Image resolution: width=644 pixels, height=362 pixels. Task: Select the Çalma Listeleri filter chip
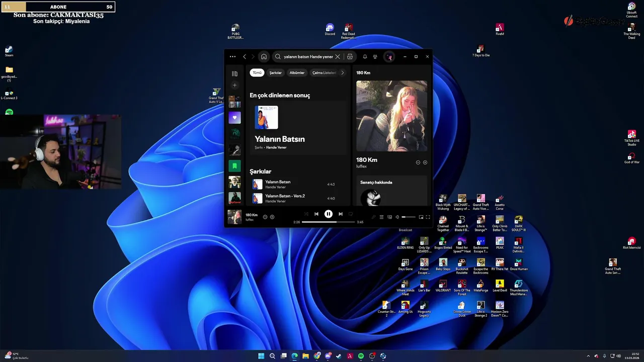pyautogui.click(x=324, y=73)
